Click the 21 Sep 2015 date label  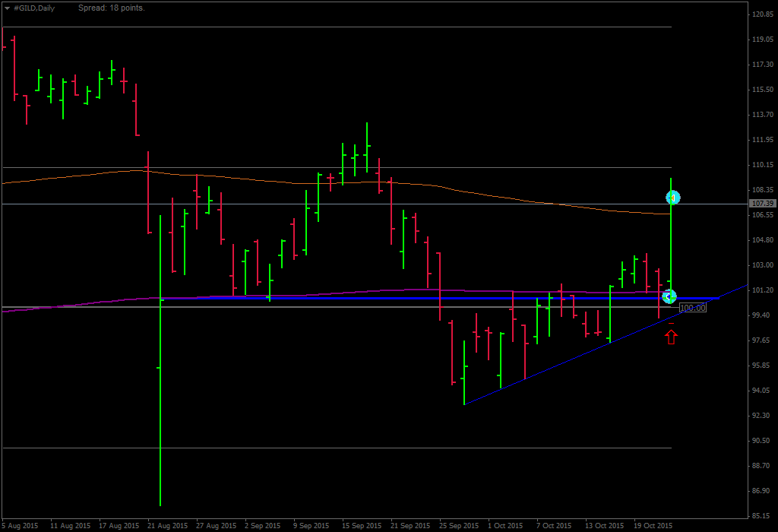(410, 526)
